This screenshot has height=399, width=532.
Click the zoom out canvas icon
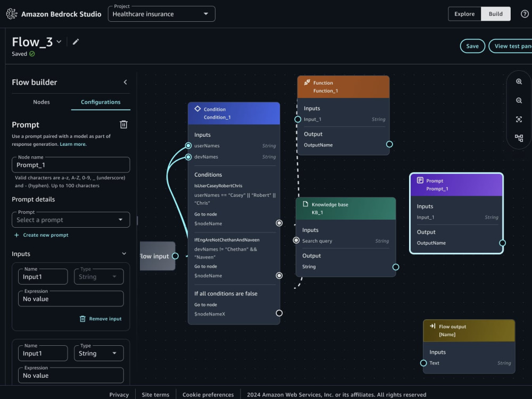519,101
